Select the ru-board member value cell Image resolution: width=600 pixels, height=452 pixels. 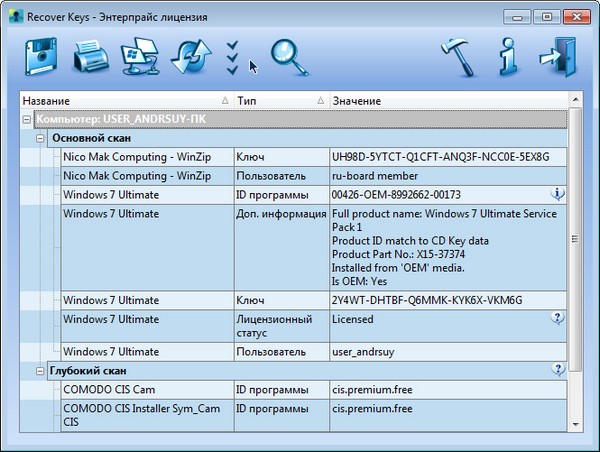click(448, 176)
